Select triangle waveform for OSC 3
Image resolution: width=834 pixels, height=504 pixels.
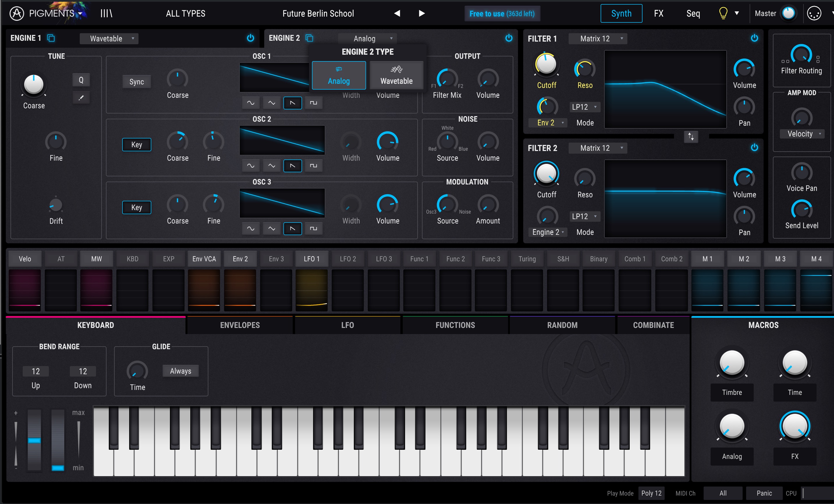click(272, 229)
